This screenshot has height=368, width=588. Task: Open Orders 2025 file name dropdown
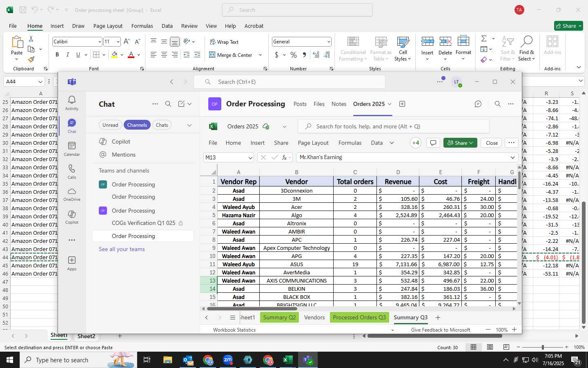(x=285, y=126)
